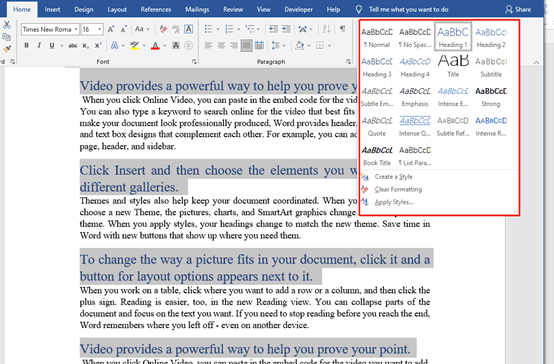
Task: Click Apply Styles option
Action: point(394,202)
